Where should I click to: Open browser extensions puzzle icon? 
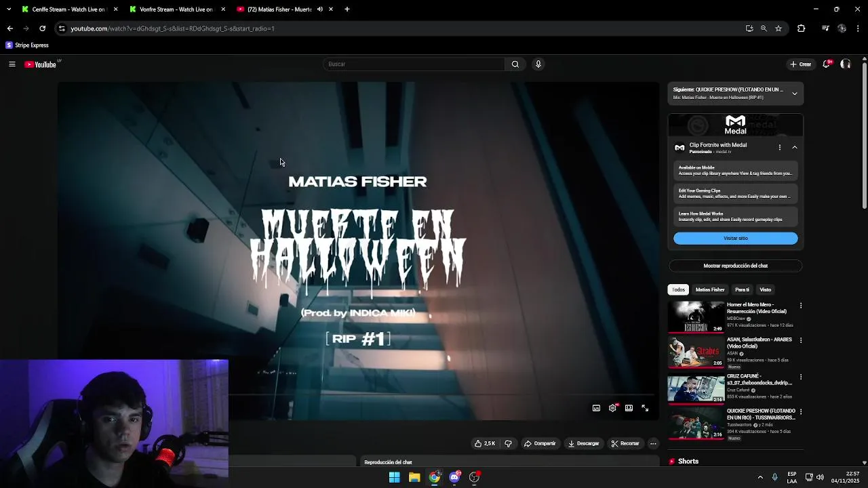(802, 28)
